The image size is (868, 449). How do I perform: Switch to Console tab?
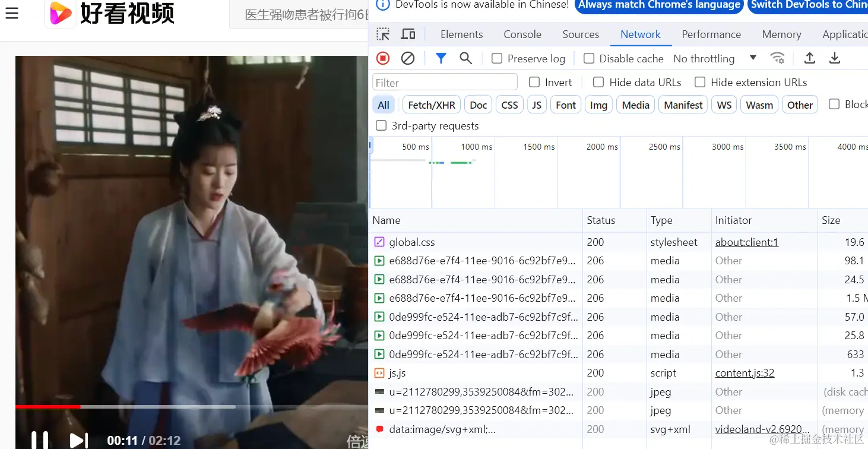(x=522, y=34)
